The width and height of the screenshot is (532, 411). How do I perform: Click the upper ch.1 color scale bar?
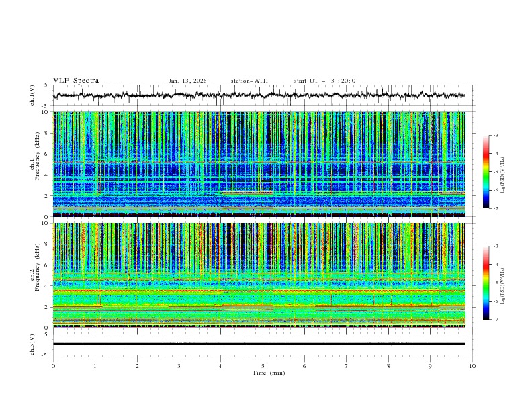click(x=486, y=171)
